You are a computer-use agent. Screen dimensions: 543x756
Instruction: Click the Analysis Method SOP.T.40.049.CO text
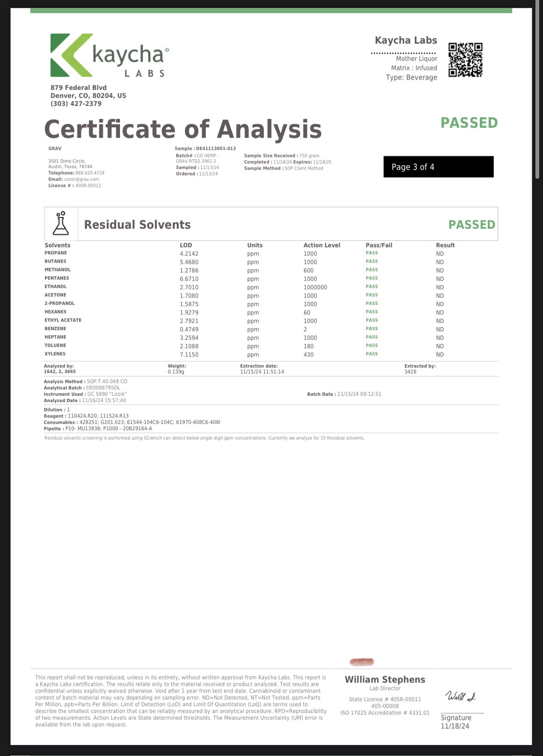click(x=85, y=382)
